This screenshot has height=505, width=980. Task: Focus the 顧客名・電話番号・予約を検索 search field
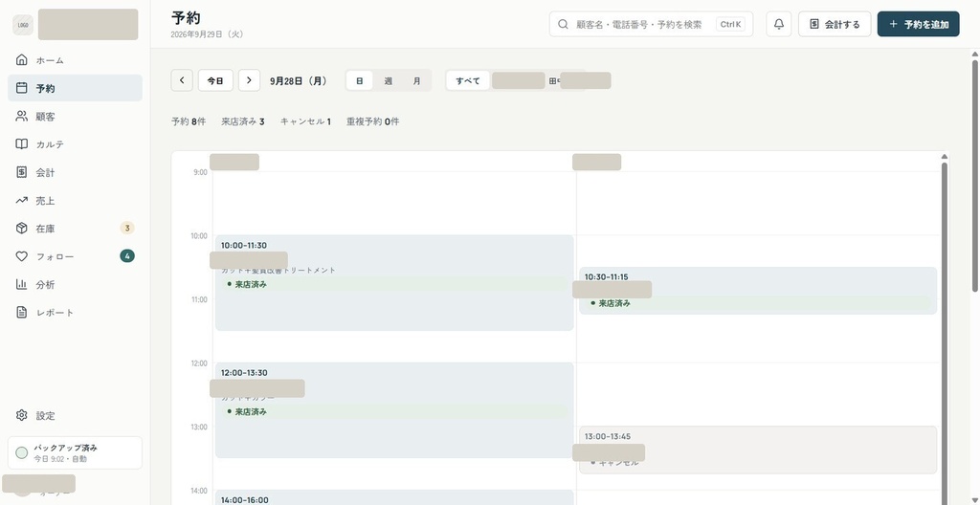pyautogui.click(x=651, y=24)
